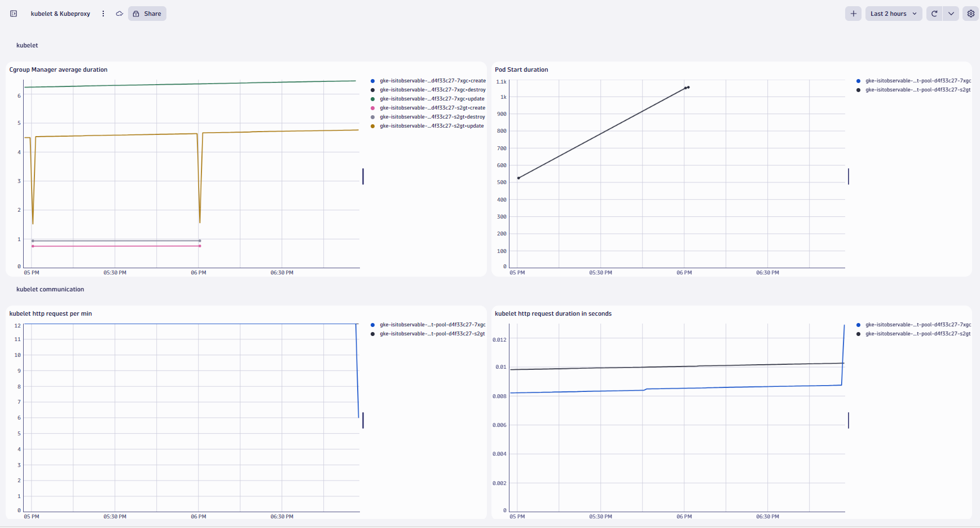Click the cloud sync status icon
Image resolution: width=980 pixels, height=528 pixels.
coord(120,14)
